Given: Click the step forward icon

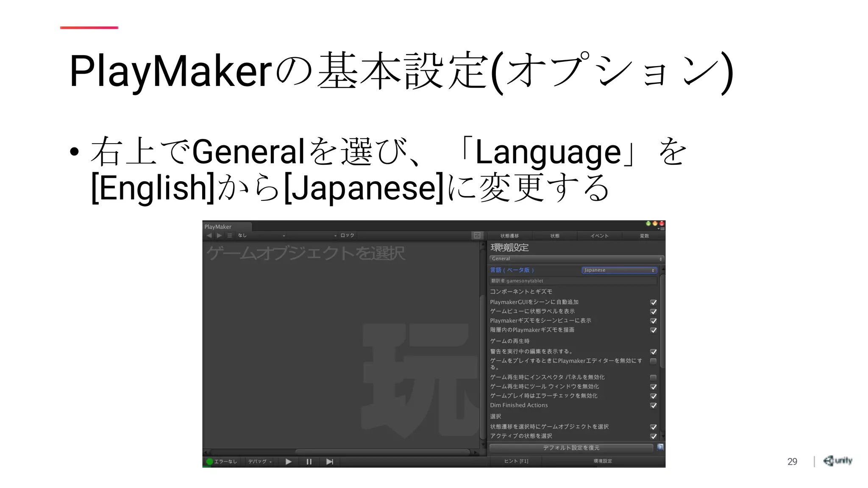Looking at the screenshot, I should click(329, 462).
